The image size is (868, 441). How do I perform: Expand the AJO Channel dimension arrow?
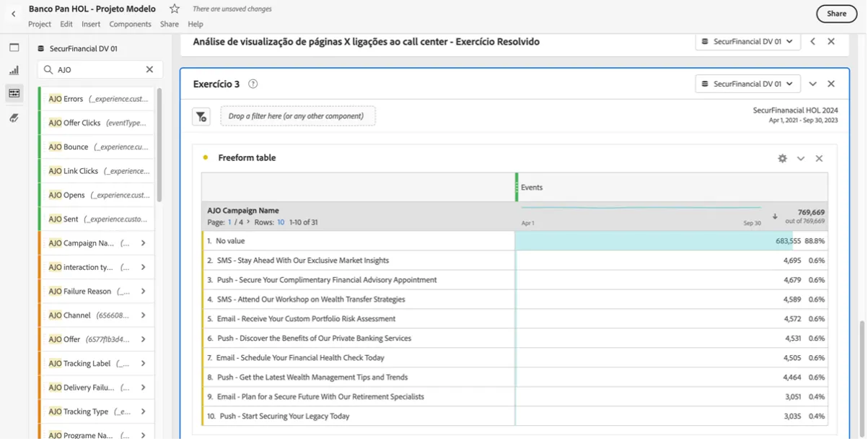pyautogui.click(x=143, y=315)
